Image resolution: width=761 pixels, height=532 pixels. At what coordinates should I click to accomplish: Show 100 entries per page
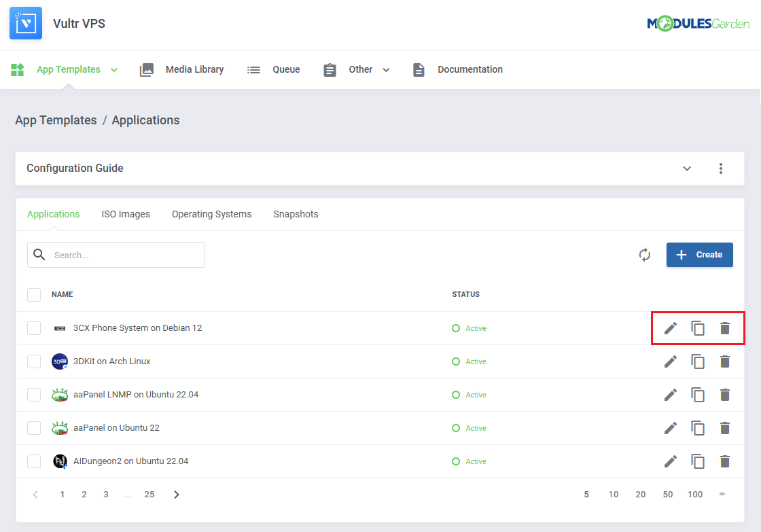[x=695, y=495]
